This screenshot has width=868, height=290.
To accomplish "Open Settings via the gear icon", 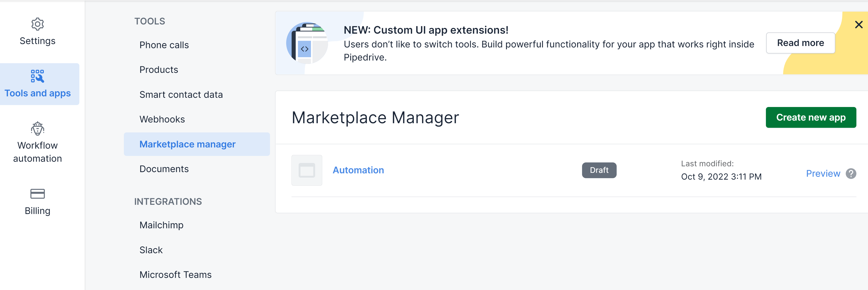I will coord(37,24).
